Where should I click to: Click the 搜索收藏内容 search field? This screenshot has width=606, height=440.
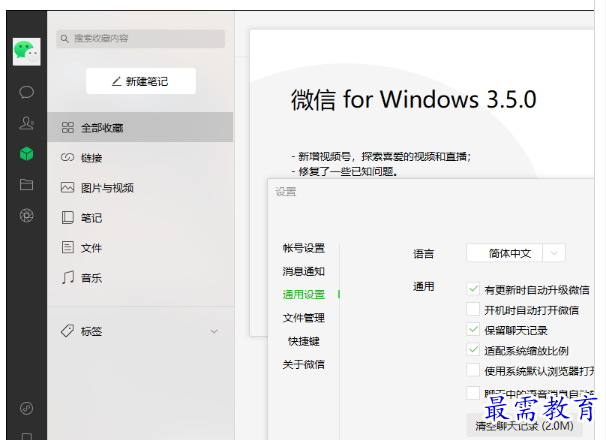(140, 39)
